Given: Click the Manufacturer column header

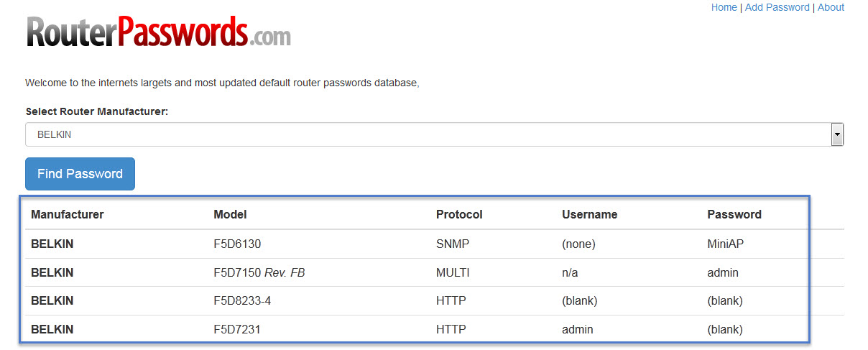Looking at the screenshot, I should tap(68, 214).
